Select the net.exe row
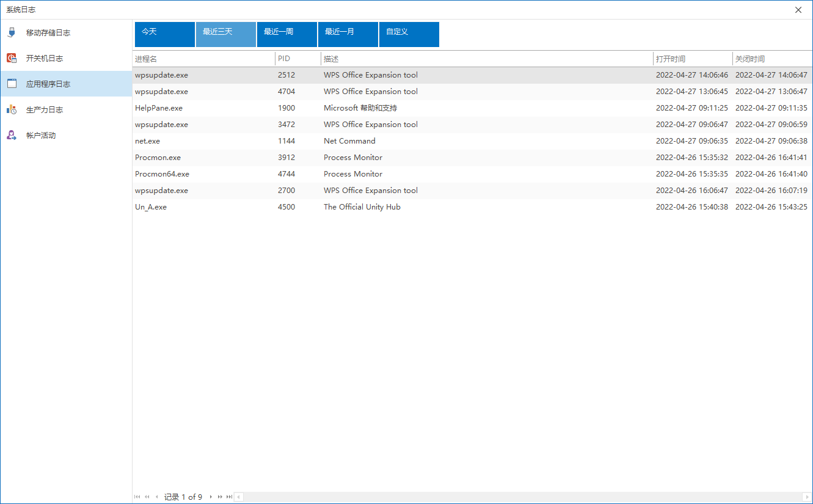The image size is (813, 504). click(x=472, y=141)
